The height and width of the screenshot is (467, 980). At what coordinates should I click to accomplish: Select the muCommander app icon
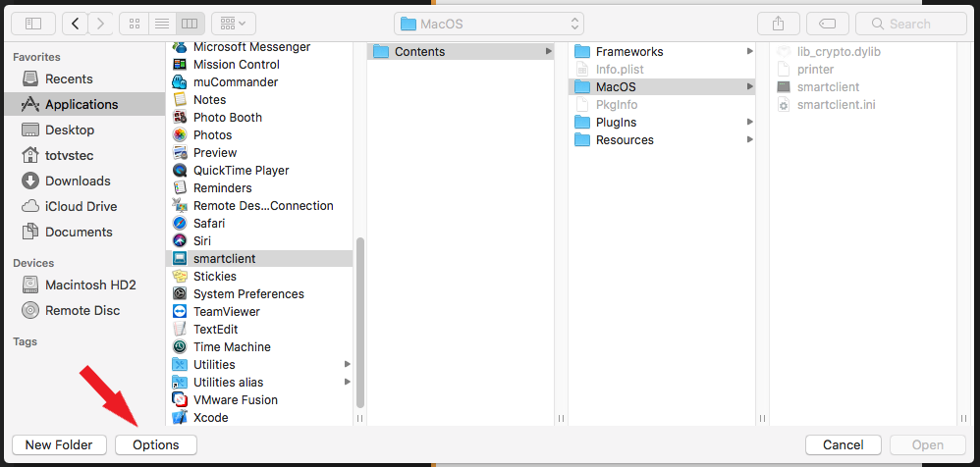(x=180, y=81)
